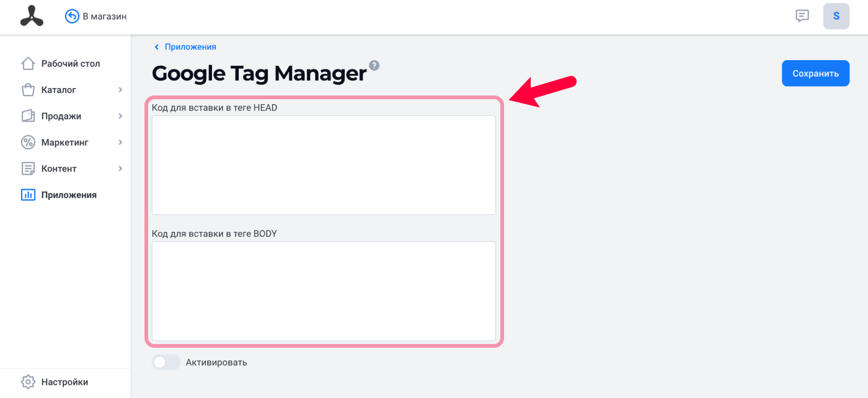Toggle the Активировать switch
The image size is (868, 398).
166,362
